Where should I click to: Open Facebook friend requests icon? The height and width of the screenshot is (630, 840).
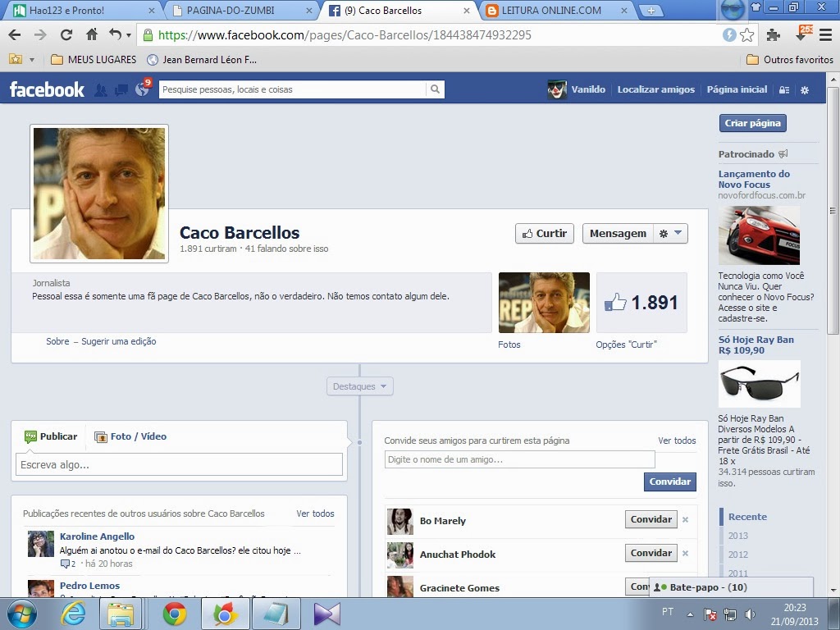101,90
